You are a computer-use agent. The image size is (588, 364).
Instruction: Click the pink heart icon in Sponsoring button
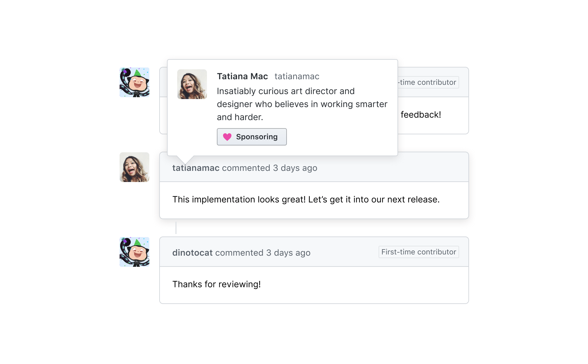pyautogui.click(x=227, y=137)
